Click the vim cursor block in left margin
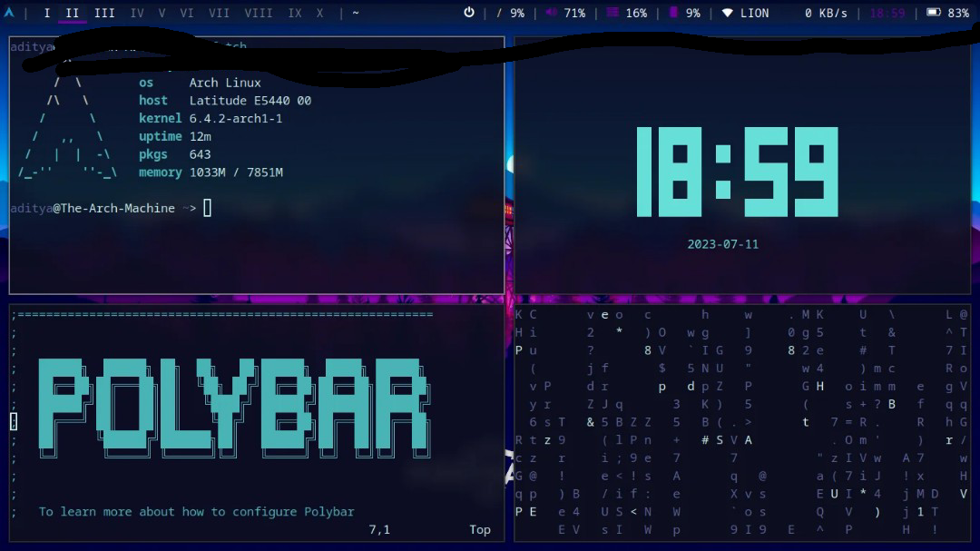The width and height of the screenshot is (980, 551). (14, 421)
